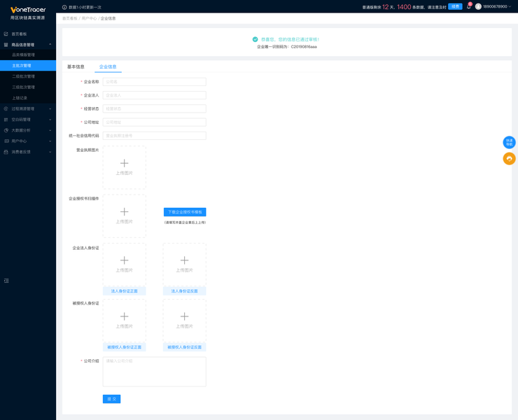Click the 下载企业授权书模板 button
This screenshot has width=518, height=420.
[x=185, y=212]
